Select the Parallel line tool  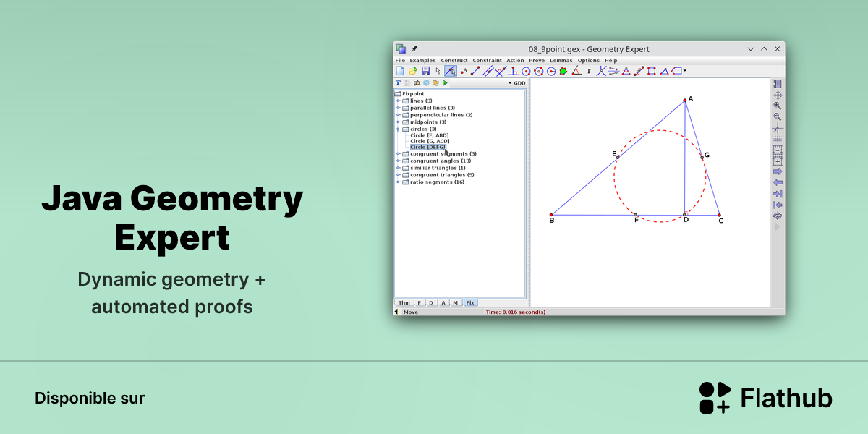(x=488, y=71)
